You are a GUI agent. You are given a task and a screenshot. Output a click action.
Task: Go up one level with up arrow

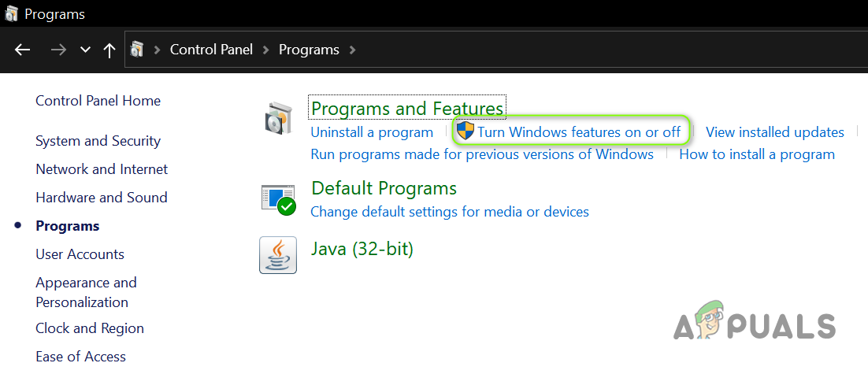click(x=109, y=50)
